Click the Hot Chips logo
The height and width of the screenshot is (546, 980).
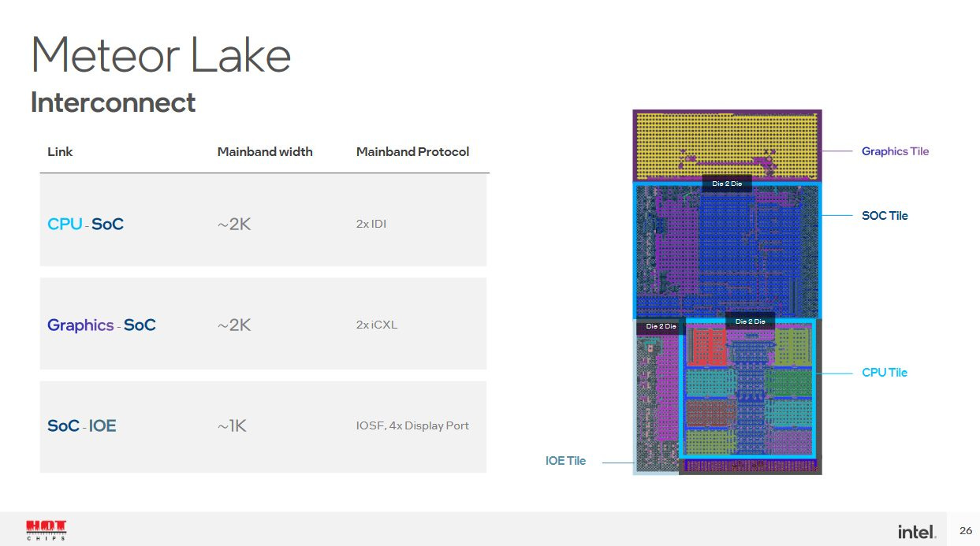pos(47,530)
